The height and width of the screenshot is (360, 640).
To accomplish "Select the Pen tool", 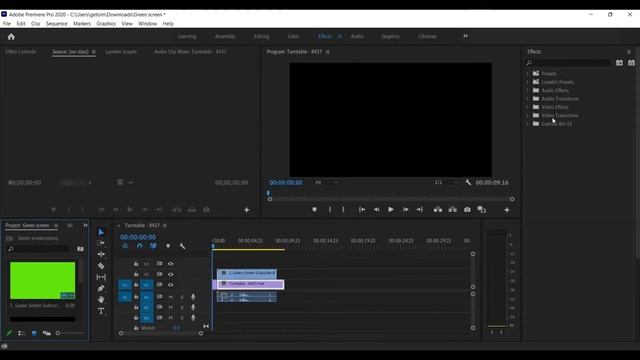I will point(101,288).
